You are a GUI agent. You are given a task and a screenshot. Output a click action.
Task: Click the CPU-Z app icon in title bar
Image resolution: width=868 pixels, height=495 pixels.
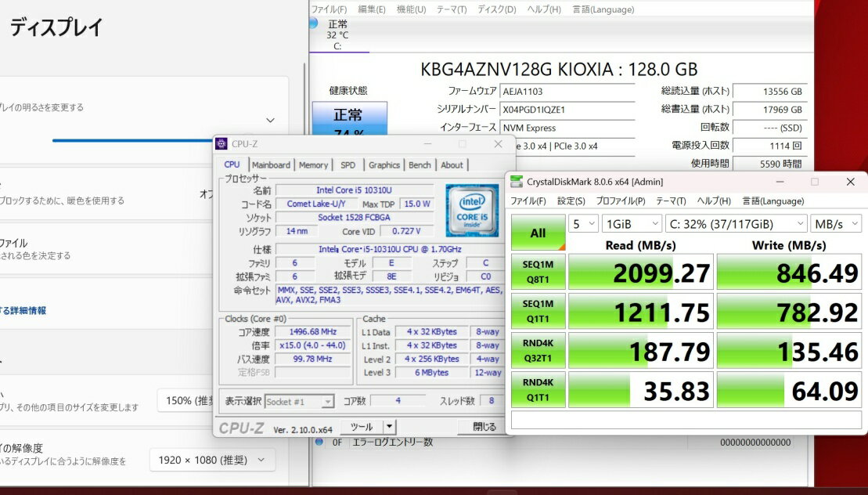[x=222, y=144]
